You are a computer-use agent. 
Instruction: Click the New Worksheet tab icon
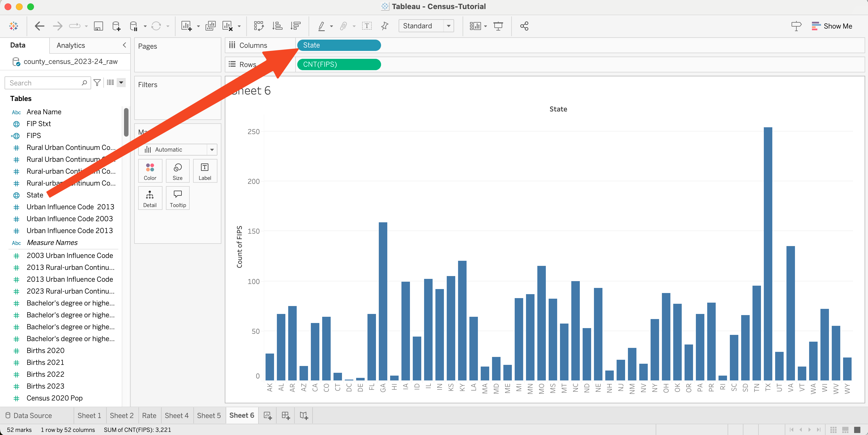pyautogui.click(x=268, y=415)
